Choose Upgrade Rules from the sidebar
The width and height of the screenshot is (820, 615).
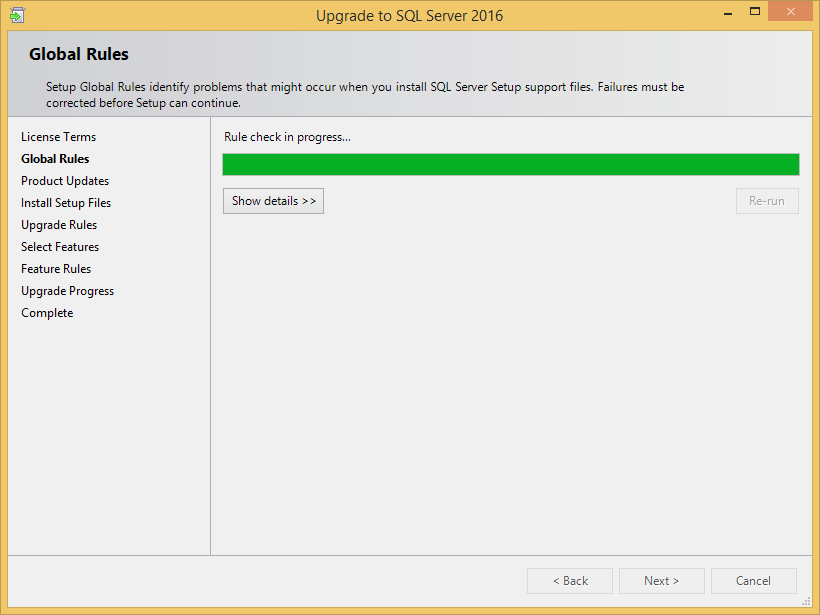(59, 225)
